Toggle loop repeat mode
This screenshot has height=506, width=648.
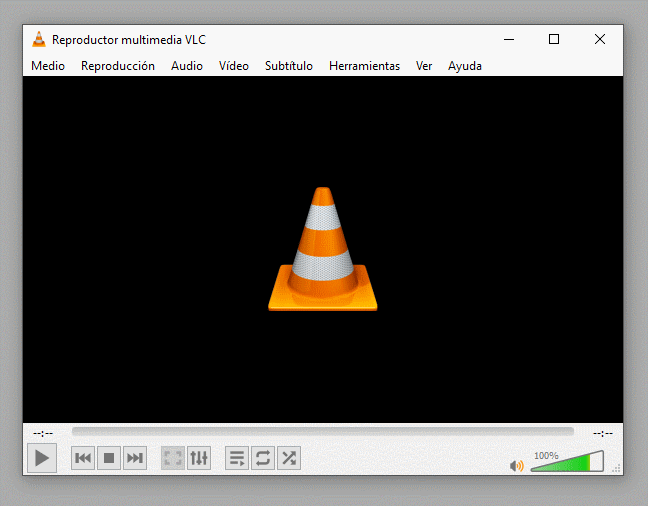point(263,458)
